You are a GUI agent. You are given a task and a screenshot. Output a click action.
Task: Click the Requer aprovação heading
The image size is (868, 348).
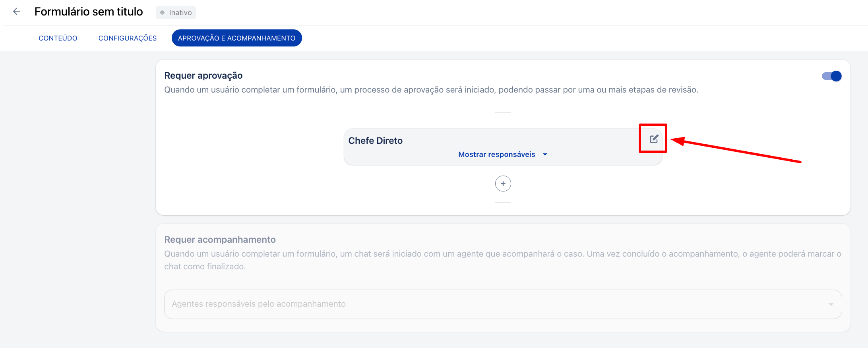click(203, 75)
